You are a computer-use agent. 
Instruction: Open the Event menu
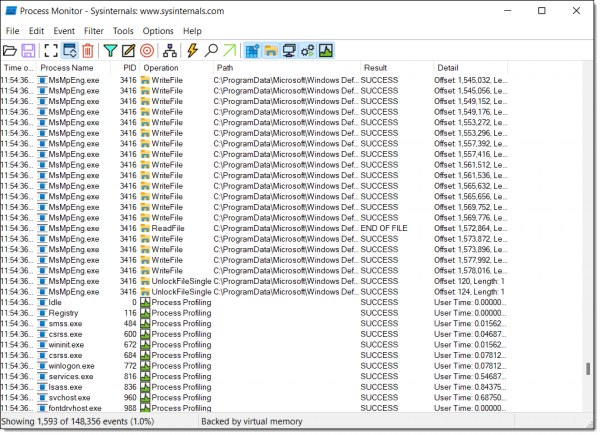(64, 31)
